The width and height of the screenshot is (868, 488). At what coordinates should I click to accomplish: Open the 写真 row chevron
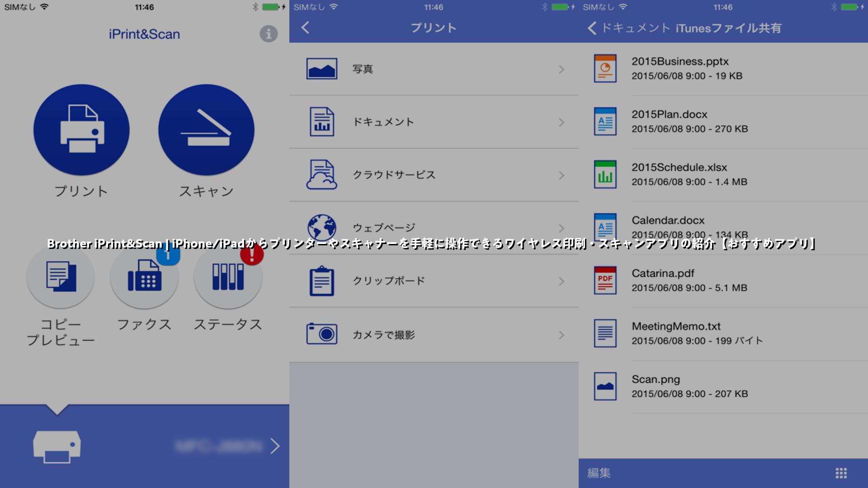pos(561,70)
